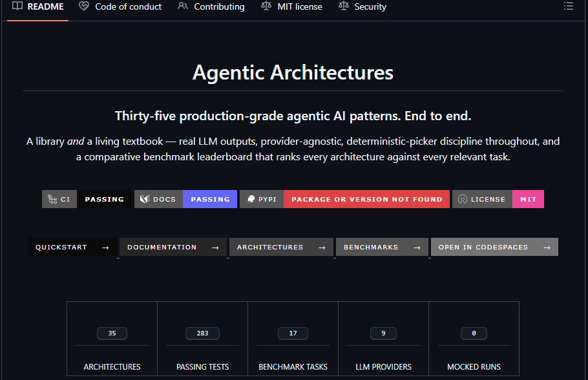Viewport: 588px width, 380px height.
Task: Click the BENCHMARK TASKS stat label
Action: click(293, 367)
